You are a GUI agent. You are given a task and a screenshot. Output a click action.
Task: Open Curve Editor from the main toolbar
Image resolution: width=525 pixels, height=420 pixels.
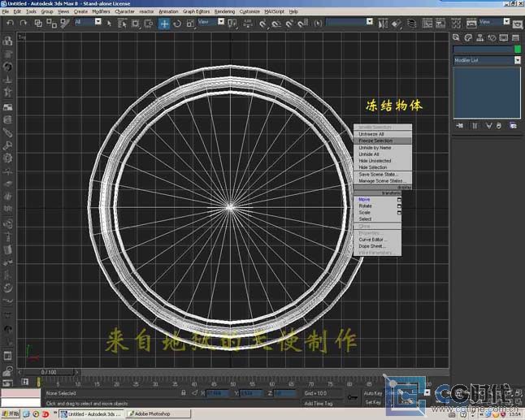427,24
